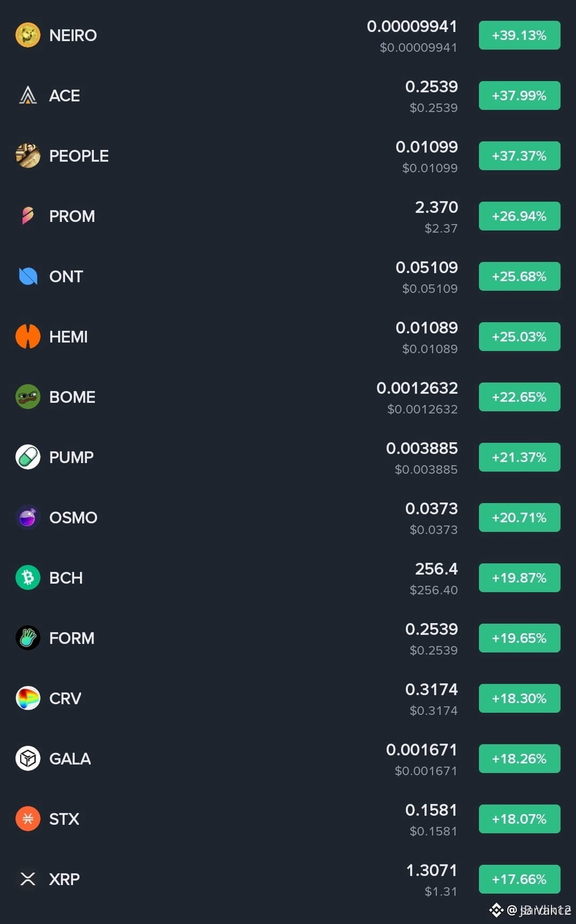The height and width of the screenshot is (924, 576).
Task: Select the purple OSMO icon
Action: click(28, 517)
